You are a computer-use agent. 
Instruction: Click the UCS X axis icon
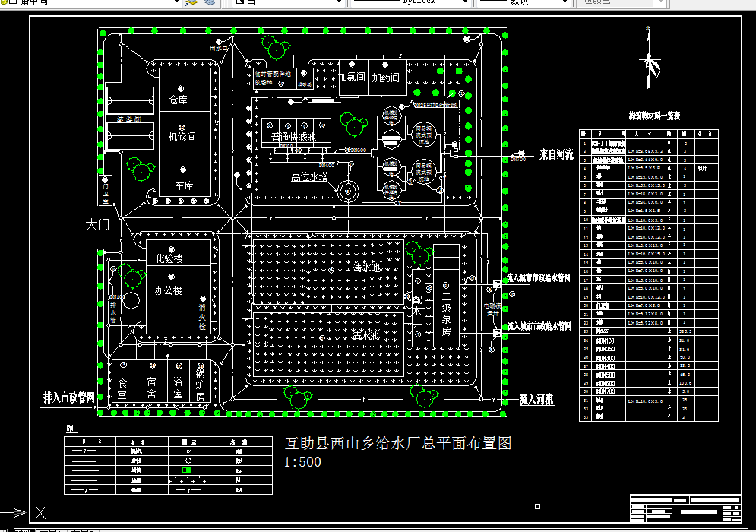[x=40, y=513]
